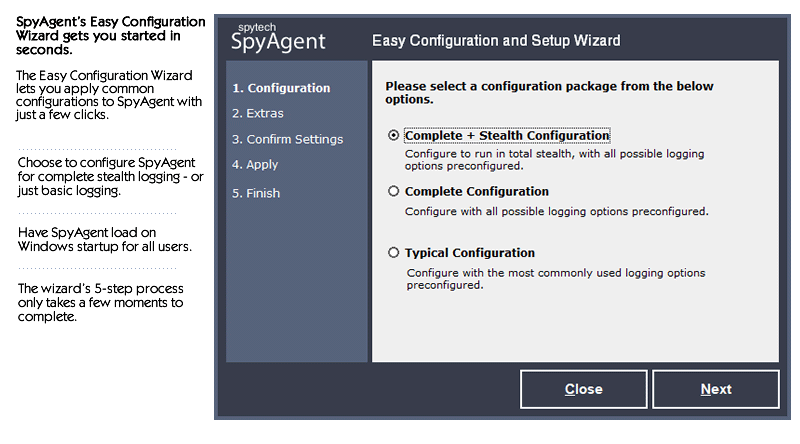Click the most commonly used logging description
Viewport: 800px width, 444px height.
click(556, 279)
